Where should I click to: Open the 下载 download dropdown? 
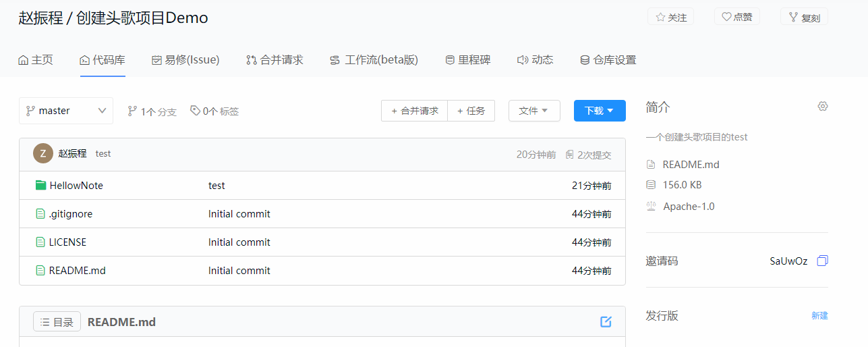[600, 111]
